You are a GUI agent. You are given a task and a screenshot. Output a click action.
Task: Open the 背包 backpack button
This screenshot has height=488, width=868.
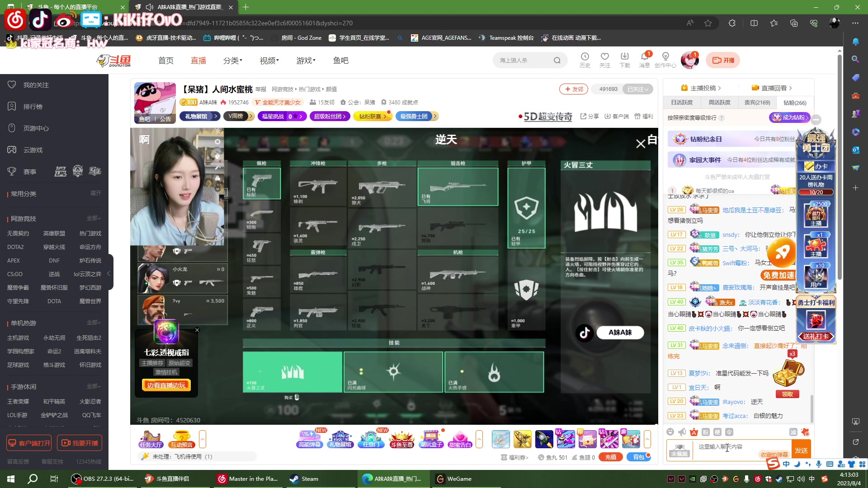coord(638,457)
